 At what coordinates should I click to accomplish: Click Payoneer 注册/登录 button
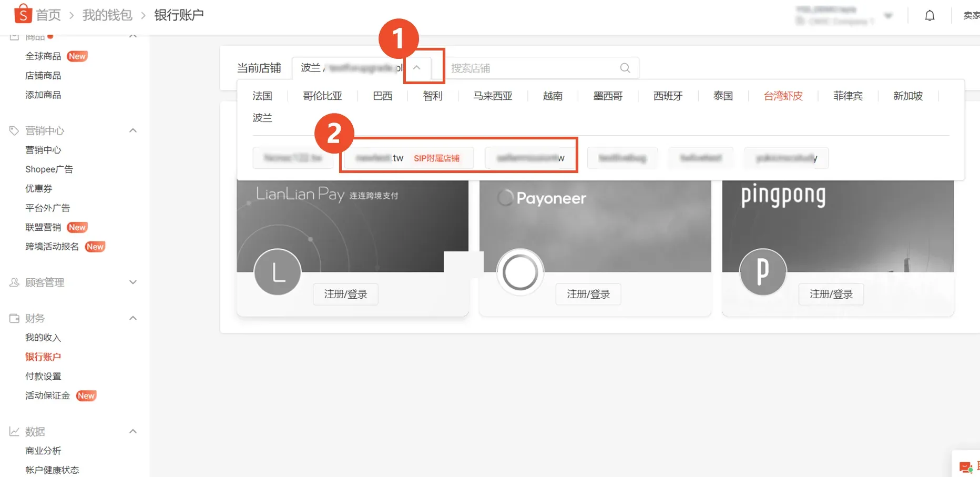coord(588,294)
